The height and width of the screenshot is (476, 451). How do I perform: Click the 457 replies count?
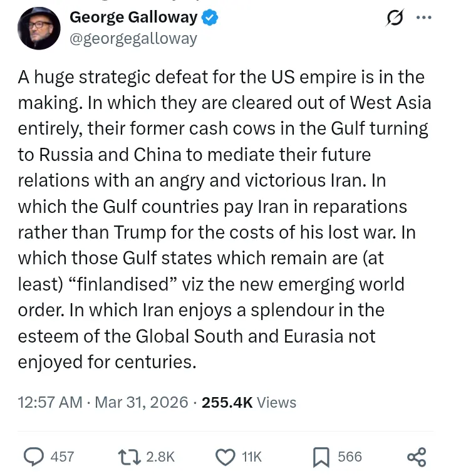point(62,457)
